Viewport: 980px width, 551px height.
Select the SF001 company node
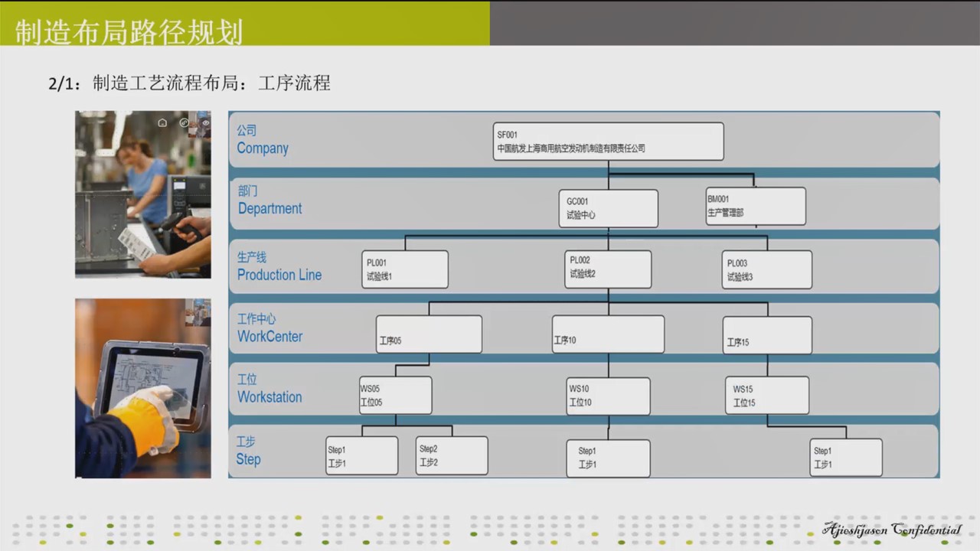pos(608,142)
